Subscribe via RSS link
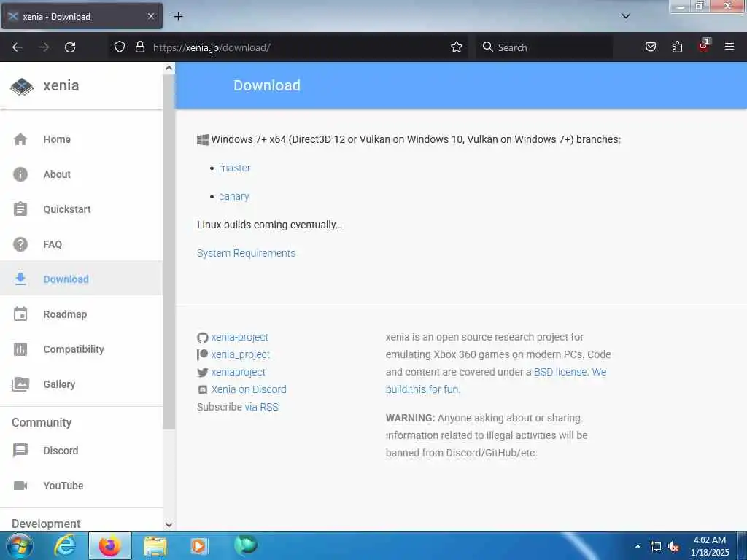 pos(262,407)
